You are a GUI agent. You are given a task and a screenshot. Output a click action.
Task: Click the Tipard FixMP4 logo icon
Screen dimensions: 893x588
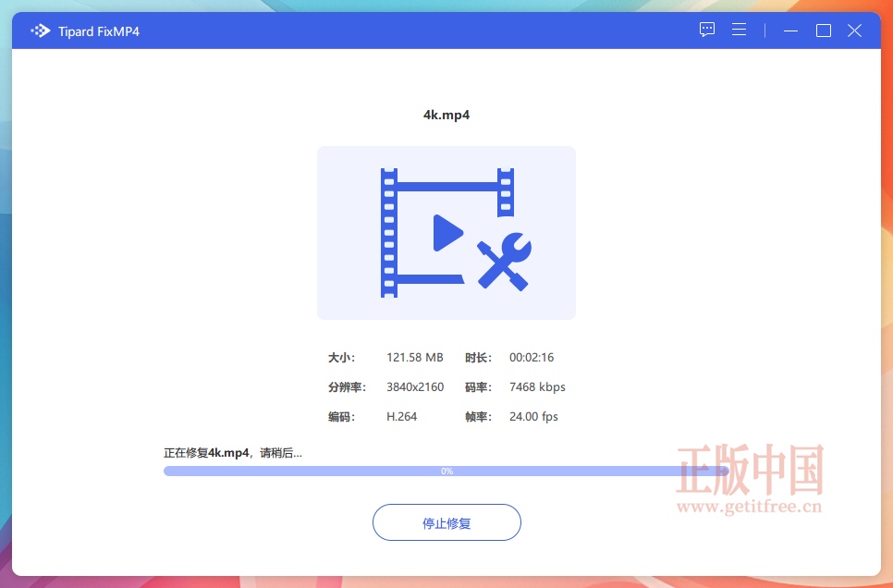[41, 31]
